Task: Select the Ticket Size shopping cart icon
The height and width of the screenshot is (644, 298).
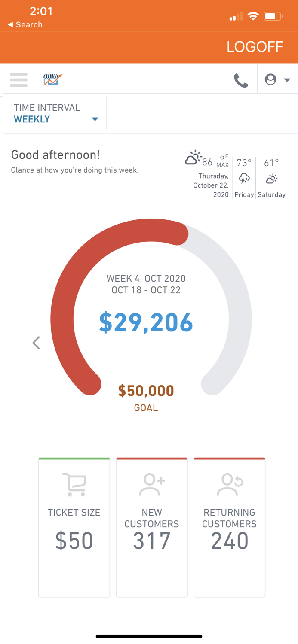Action: click(74, 483)
